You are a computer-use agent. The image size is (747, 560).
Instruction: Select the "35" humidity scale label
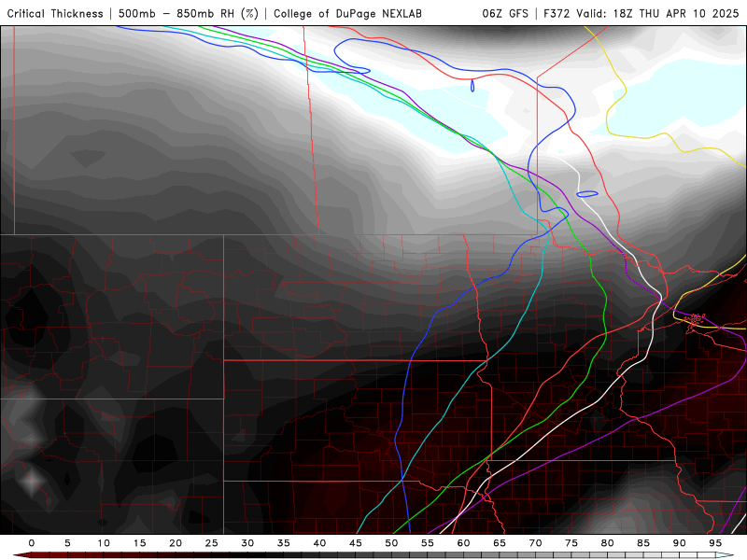click(284, 543)
